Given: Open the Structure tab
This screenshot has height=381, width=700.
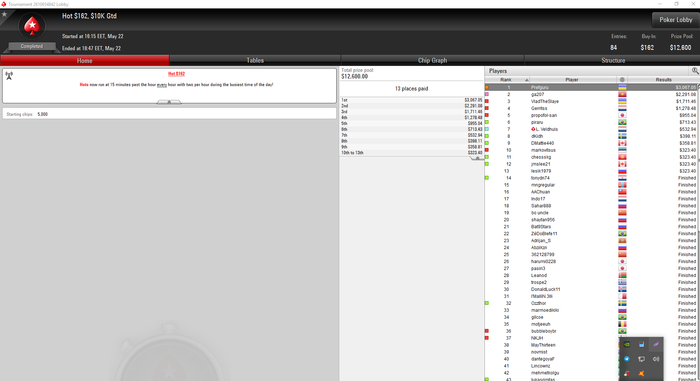Looking at the screenshot, I should coord(612,60).
